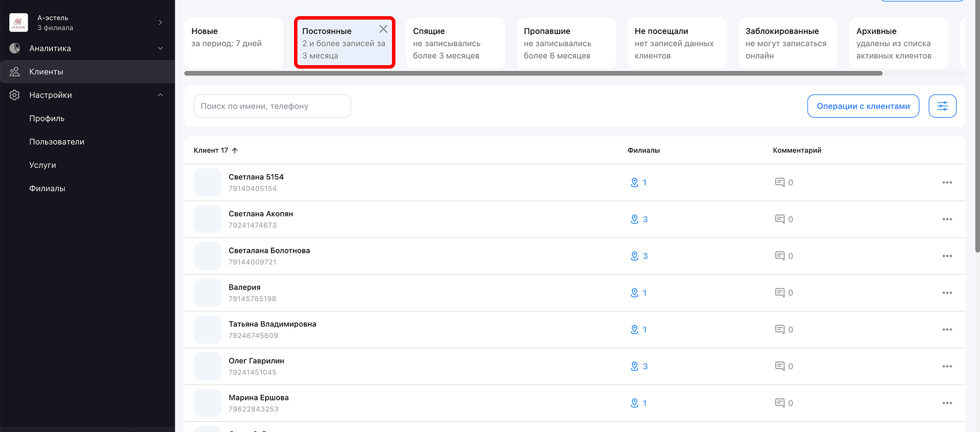This screenshot has width=980, height=432.
Task: Click branch pin icon for Олег Гаврилин
Action: [634, 366]
